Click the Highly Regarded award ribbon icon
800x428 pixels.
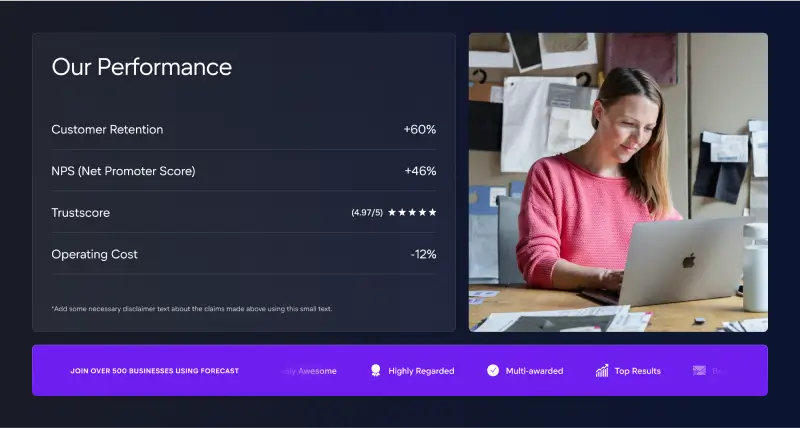(x=376, y=370)
